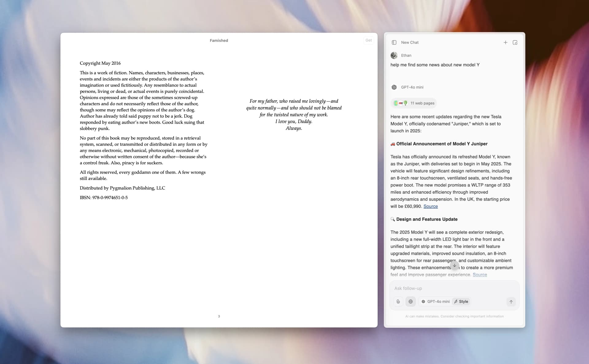Screen dimensions: 589x364
Task: Open the pop-out window icon
Action: tap(515, 42)
